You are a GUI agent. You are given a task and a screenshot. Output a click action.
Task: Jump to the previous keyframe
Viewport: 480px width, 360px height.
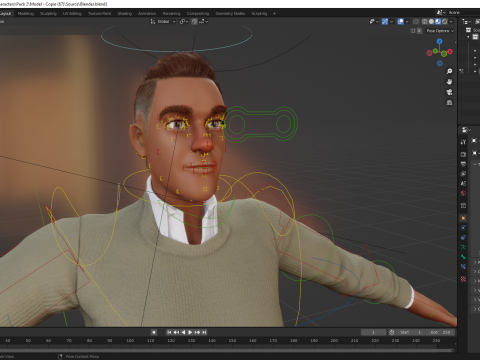[176, 332]
